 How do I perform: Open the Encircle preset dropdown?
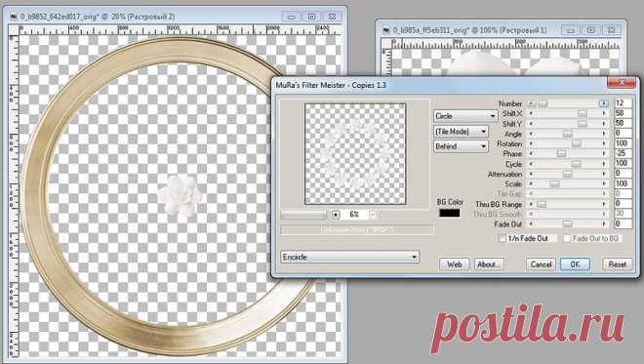pos(349,258)
